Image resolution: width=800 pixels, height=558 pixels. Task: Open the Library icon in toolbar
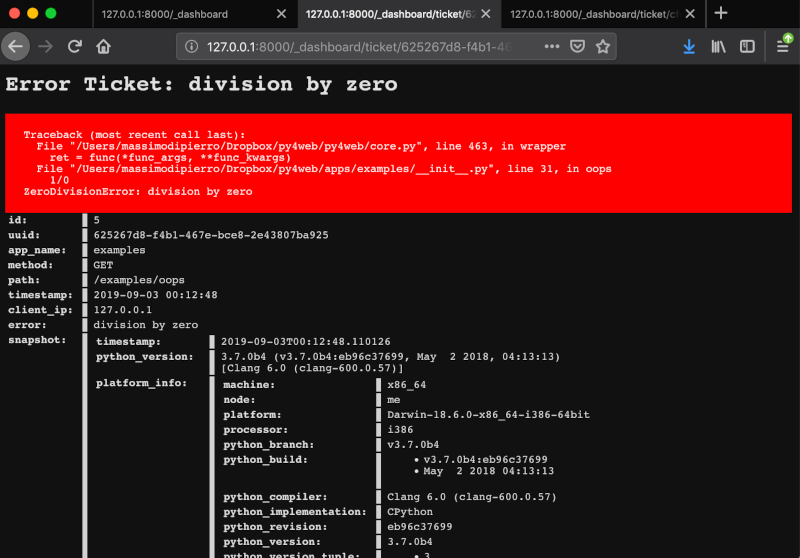tap(718, 47)
